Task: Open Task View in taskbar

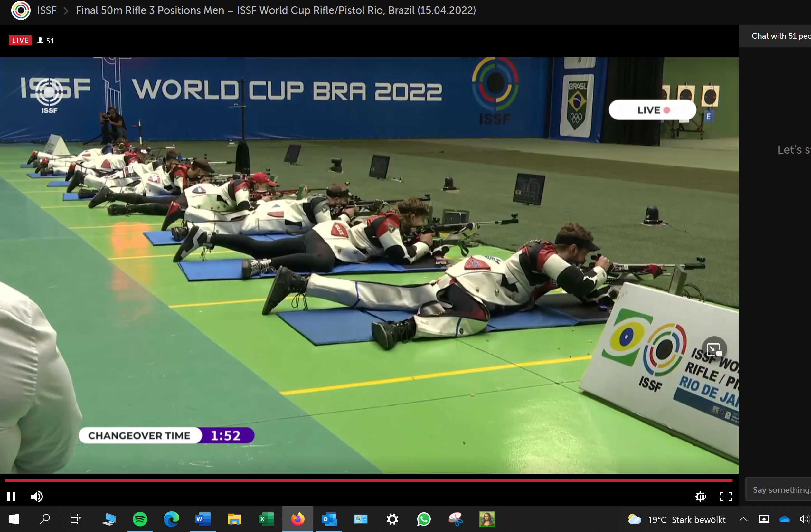Action: click(x=75, y=519)
